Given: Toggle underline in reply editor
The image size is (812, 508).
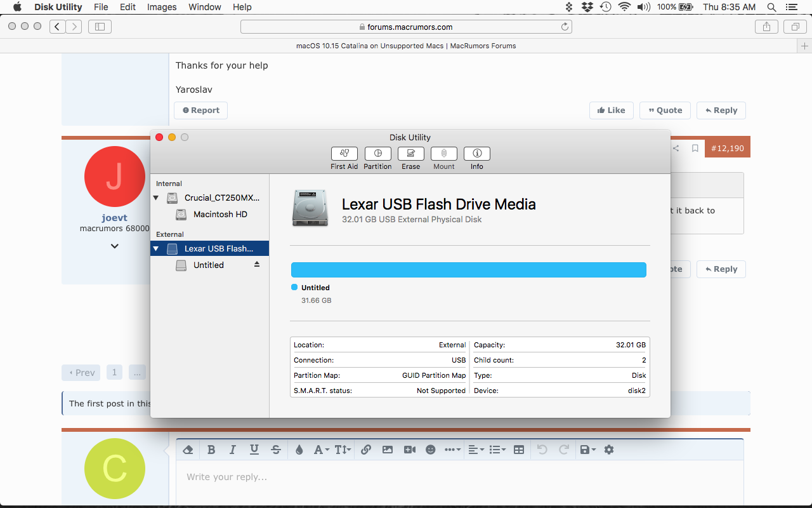Looking at the screenshot, I should pos(254,450).
